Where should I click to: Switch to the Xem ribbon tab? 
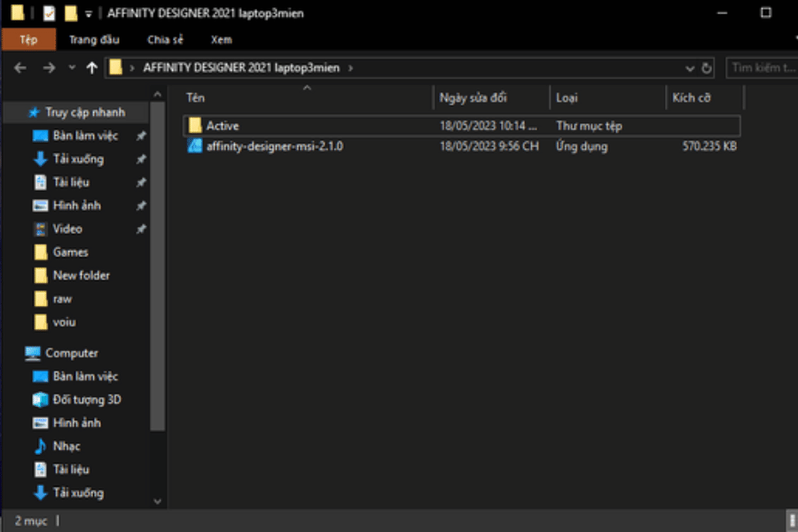[221, 40]
